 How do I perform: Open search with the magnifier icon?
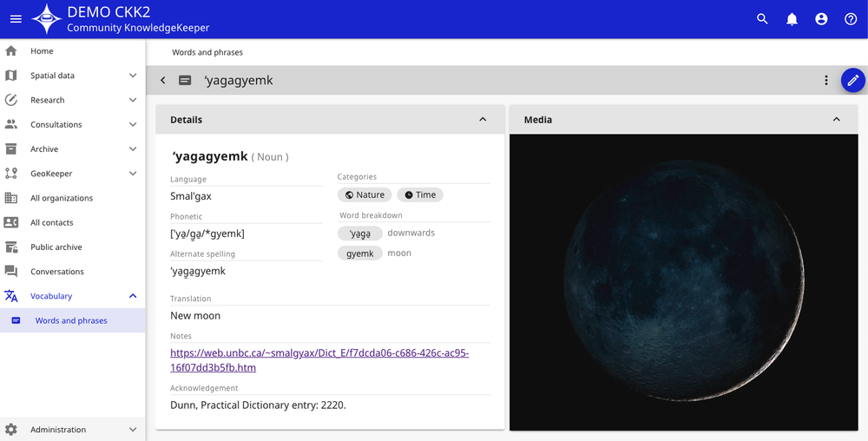(762, 19)
